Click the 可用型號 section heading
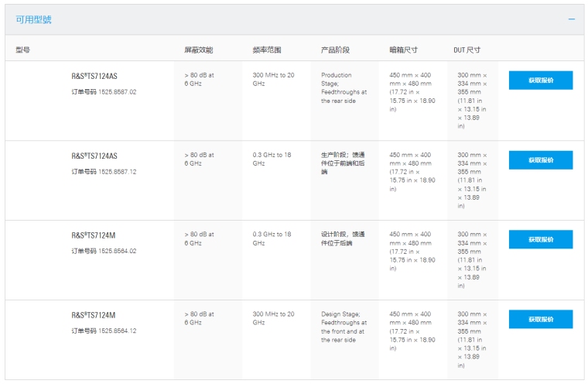The height and width of the screenshot is (384, 588). 34,19
